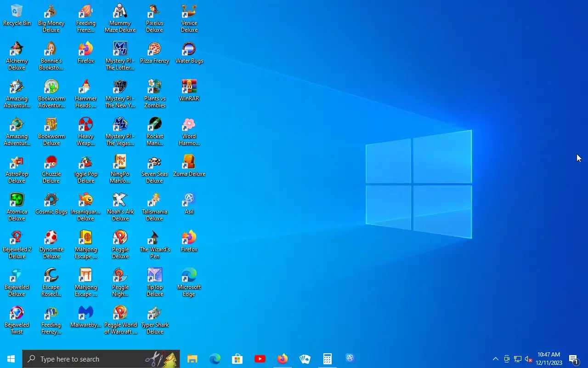Select Bejeweled 2 Deluxe icon
Screen dimensions: 588x368
click(17, 245)
